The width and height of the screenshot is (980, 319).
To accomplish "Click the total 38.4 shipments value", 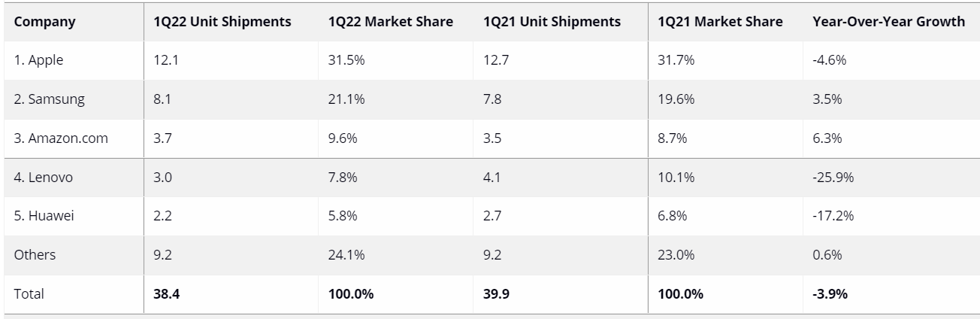I will tap(166, 294).
